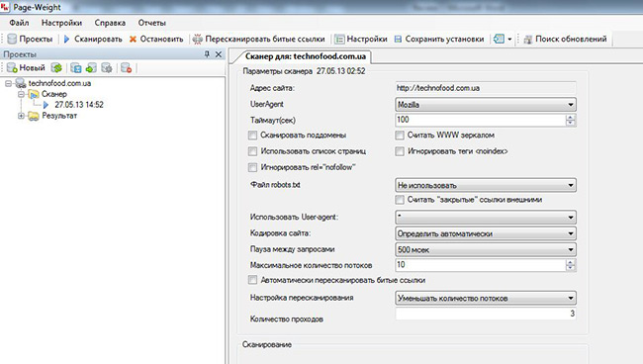Open the Отчеты menu
Image resolution: width=643 pixels, height=364 pixels.
point(151,23)
